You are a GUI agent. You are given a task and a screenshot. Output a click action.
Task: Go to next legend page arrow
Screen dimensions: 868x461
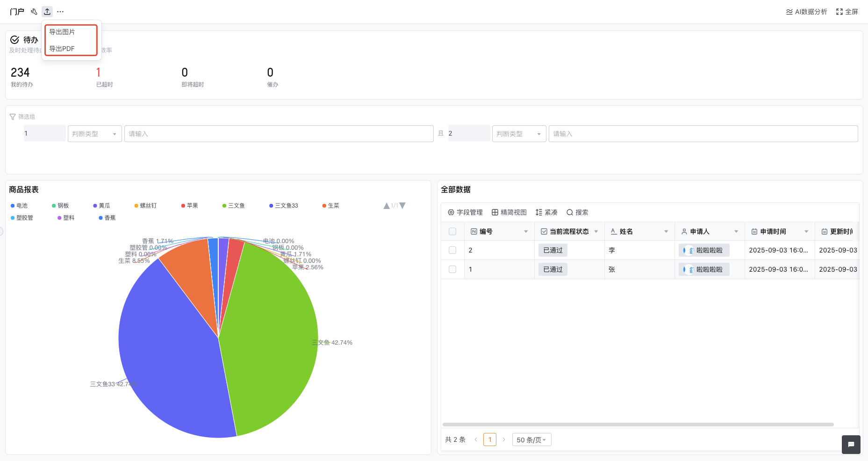click(x=402, y=206)
